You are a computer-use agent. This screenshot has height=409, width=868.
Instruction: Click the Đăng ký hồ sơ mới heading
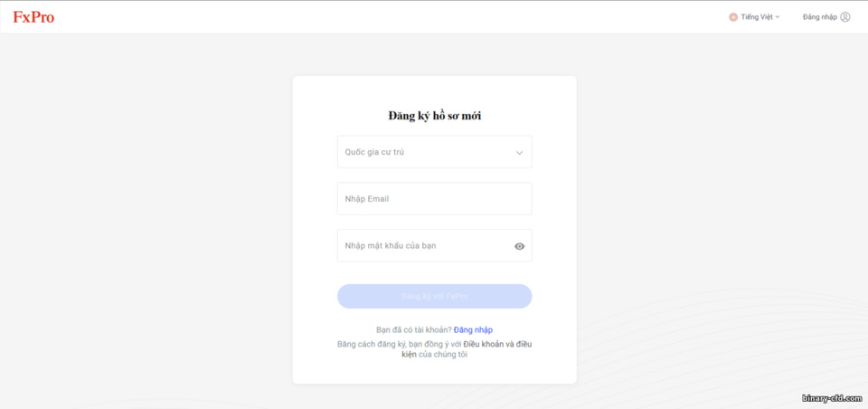coord(435,116)
